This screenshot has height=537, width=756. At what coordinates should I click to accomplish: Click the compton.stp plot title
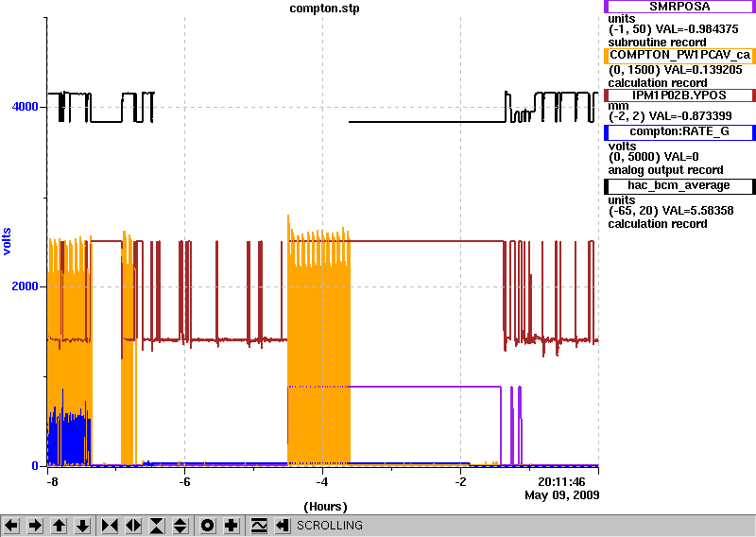pyautogui.click(x=324, y=9)
